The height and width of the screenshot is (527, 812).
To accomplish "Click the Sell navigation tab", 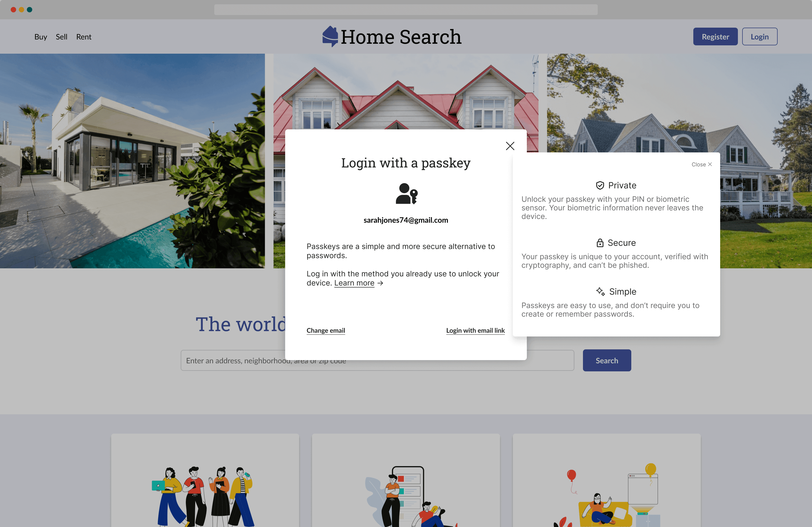I will pos(61,36).
